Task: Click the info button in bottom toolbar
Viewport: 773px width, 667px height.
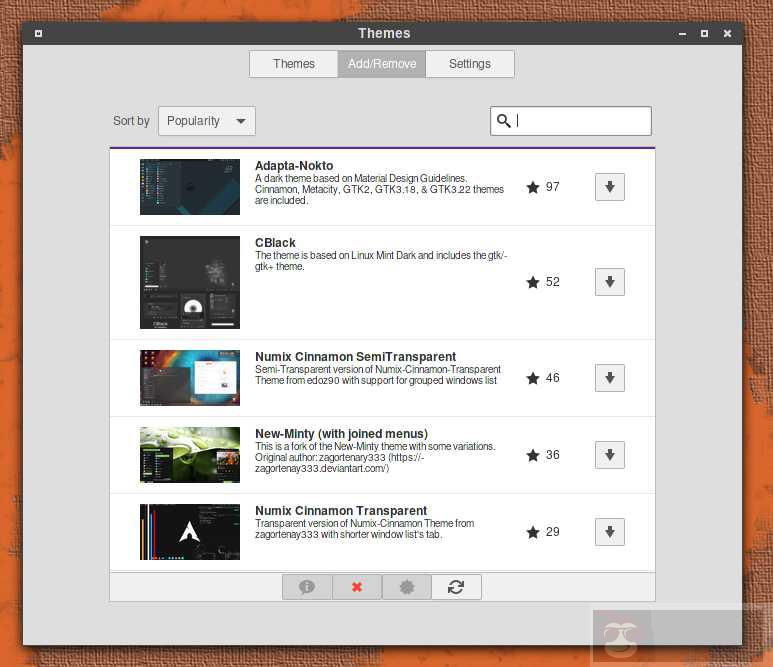Action: click(x=307, y=587)
